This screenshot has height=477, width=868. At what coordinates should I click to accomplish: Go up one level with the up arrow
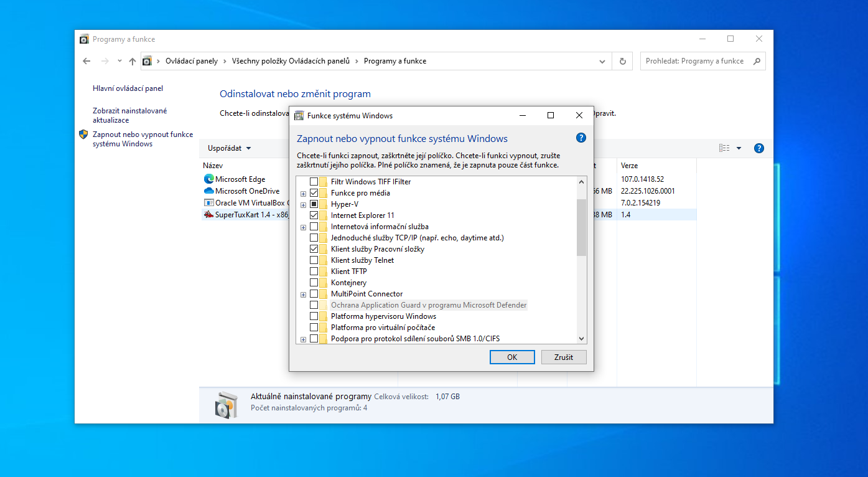pyautogui.click(x=132, y=61)
